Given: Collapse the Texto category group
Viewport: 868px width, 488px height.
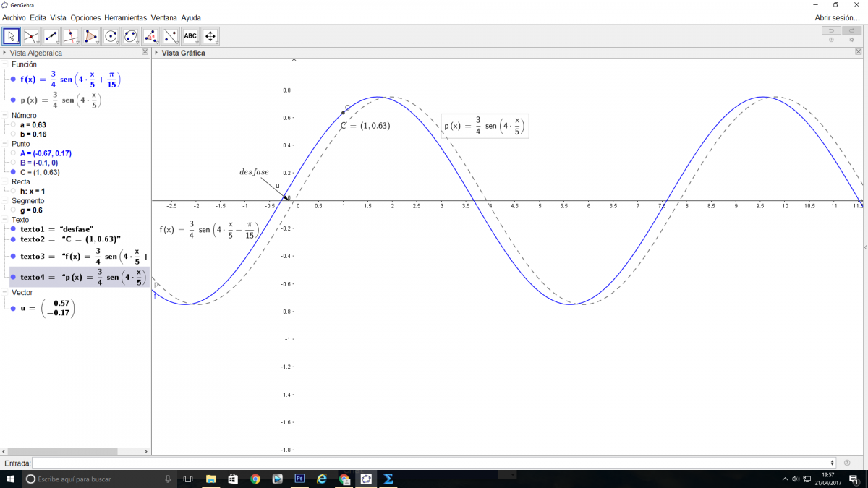Looking at the screenshot, I should point(5,219).
